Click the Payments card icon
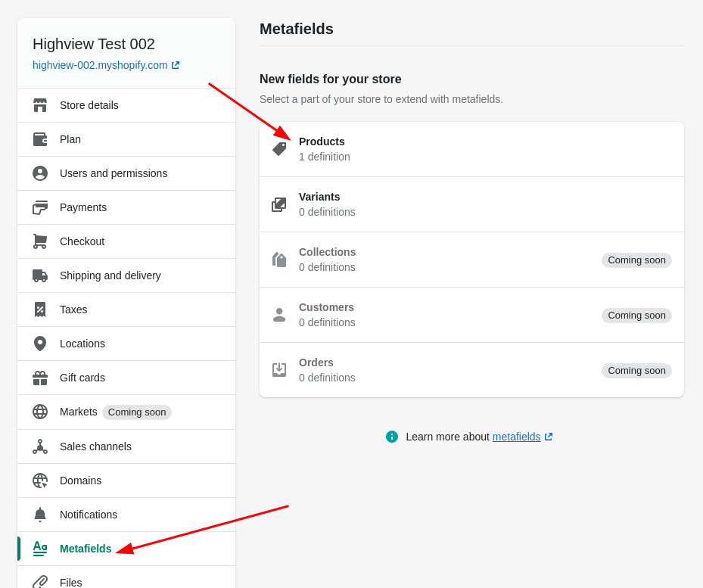This screenshot has height=588, width=703. click(x=40, y=207)
